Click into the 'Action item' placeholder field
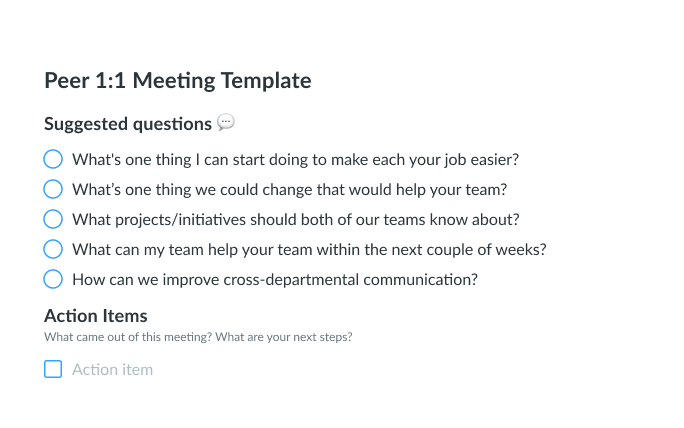This screenshot has height=428, width=684. (x=113, y=370)
